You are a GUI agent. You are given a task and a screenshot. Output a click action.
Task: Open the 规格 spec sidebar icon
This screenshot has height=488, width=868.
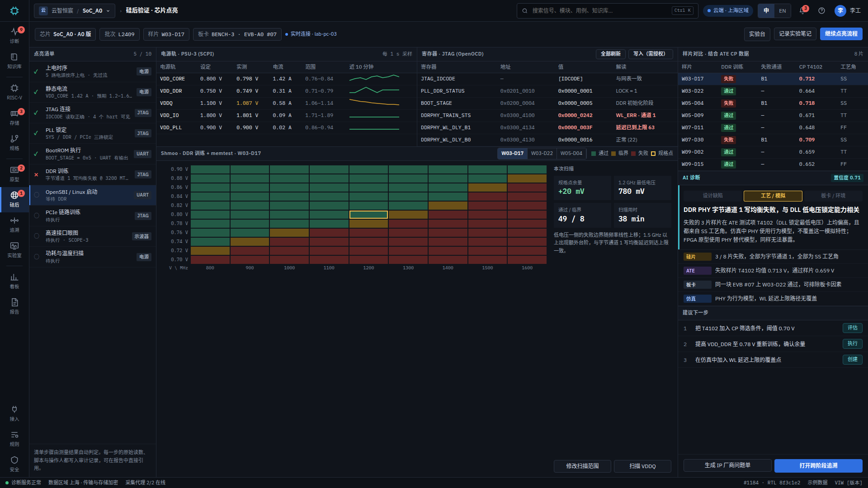14,142
